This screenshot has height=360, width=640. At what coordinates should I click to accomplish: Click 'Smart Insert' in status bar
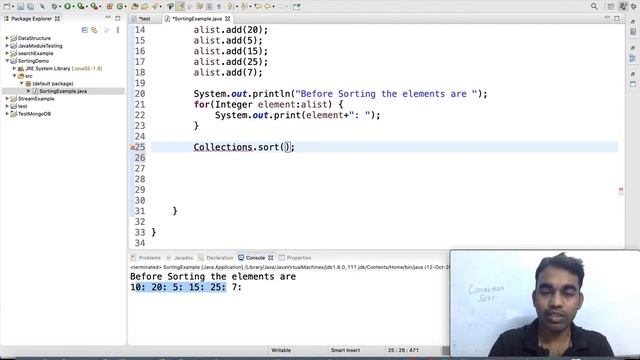(x=345, y=350)
